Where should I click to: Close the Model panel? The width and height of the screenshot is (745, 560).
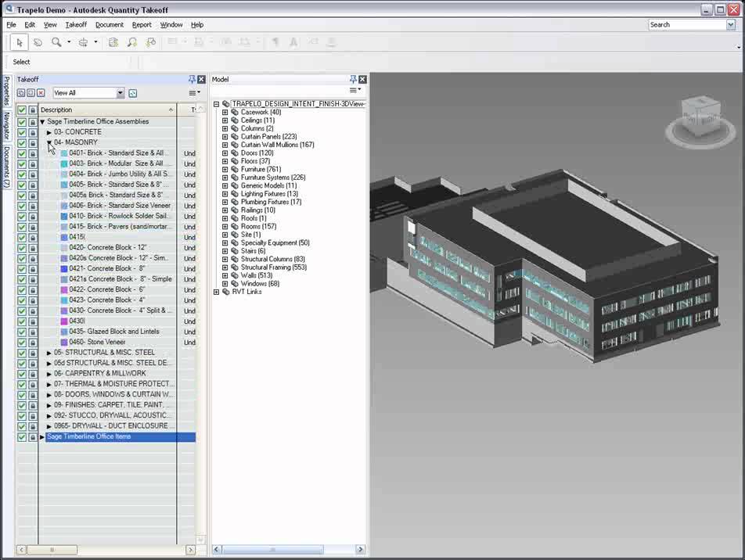click(x=362, y=79)
